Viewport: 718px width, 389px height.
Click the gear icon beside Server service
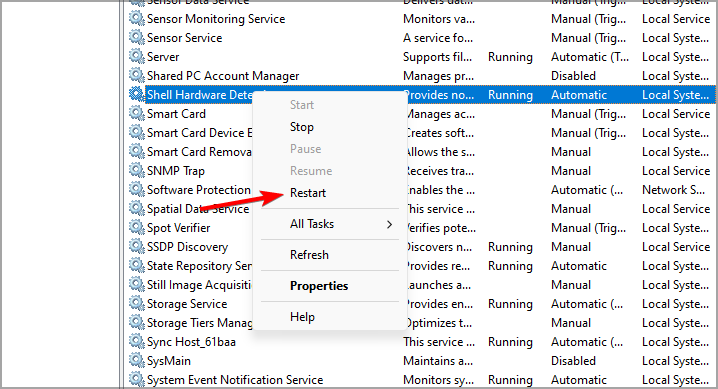(136, 56)
